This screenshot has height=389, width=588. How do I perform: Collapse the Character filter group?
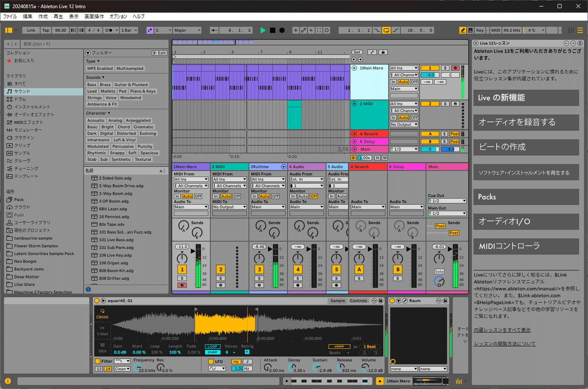tap(98, 113)
